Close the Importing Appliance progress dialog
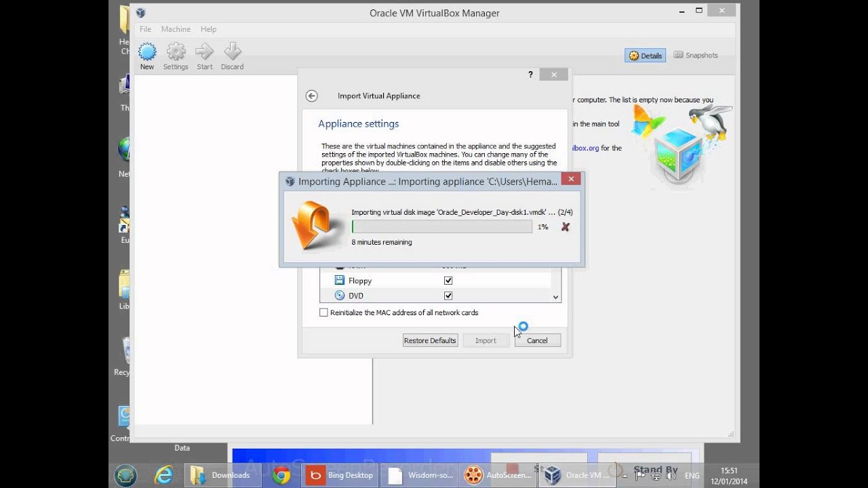The height and width of the screenshot is (488, 868). [571, 180]
